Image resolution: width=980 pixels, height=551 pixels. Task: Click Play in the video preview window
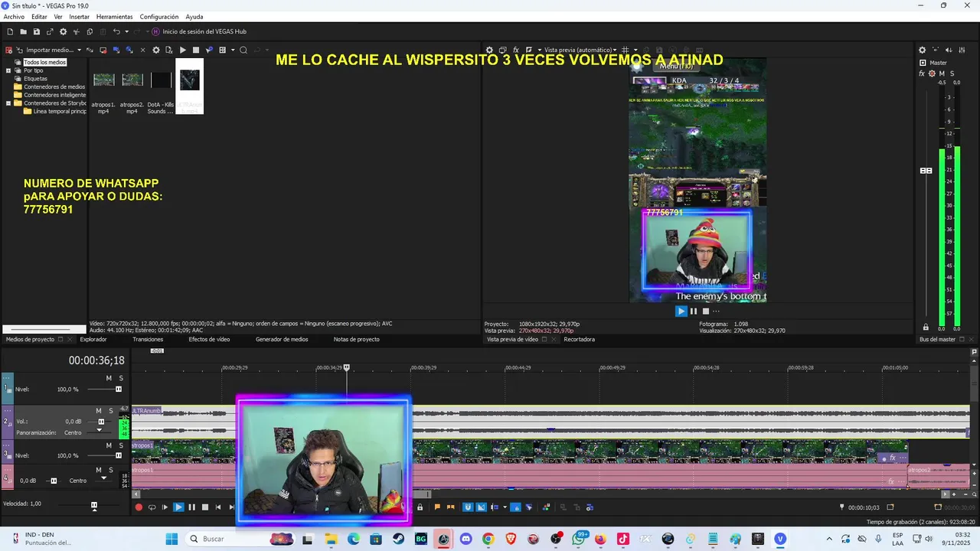tap(681, 311)
